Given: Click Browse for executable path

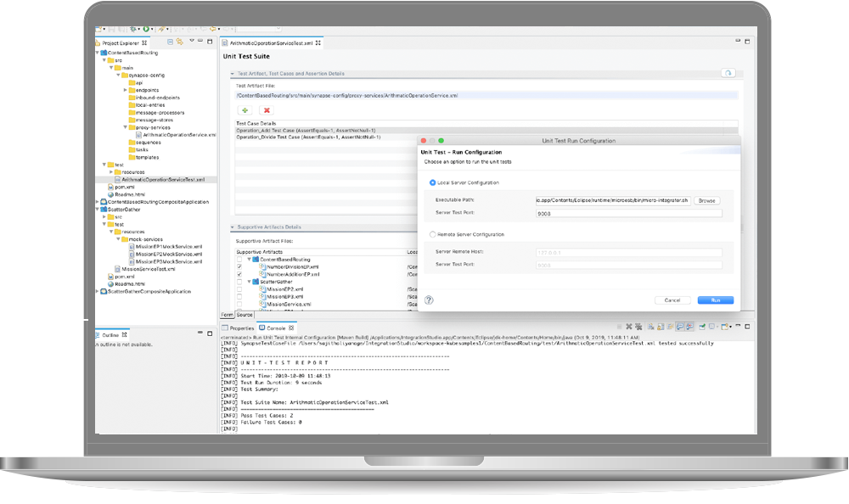Looking at the screenshot, I should pyautogui.click(x=706, y=201).
